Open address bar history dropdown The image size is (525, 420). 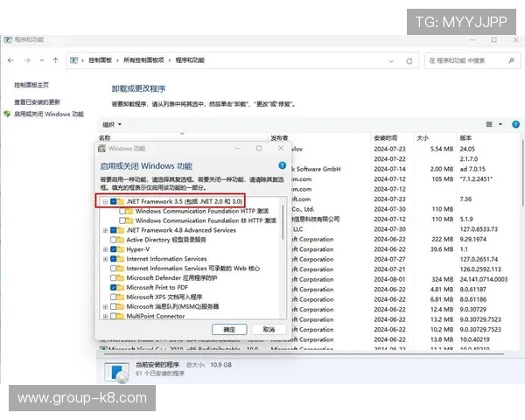(391, 61)
